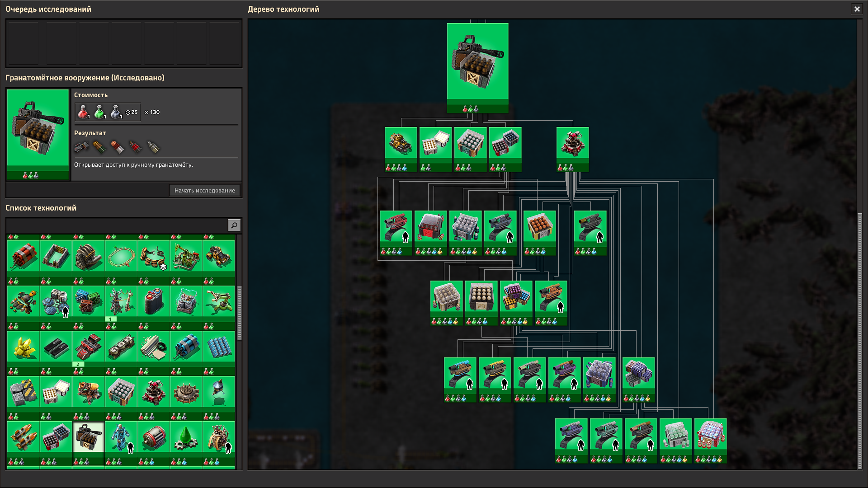Viewport: 868px width, 488px height.
Task: Select the Rocketry technology with orange rockets
Action: click(x=23, y=437)
